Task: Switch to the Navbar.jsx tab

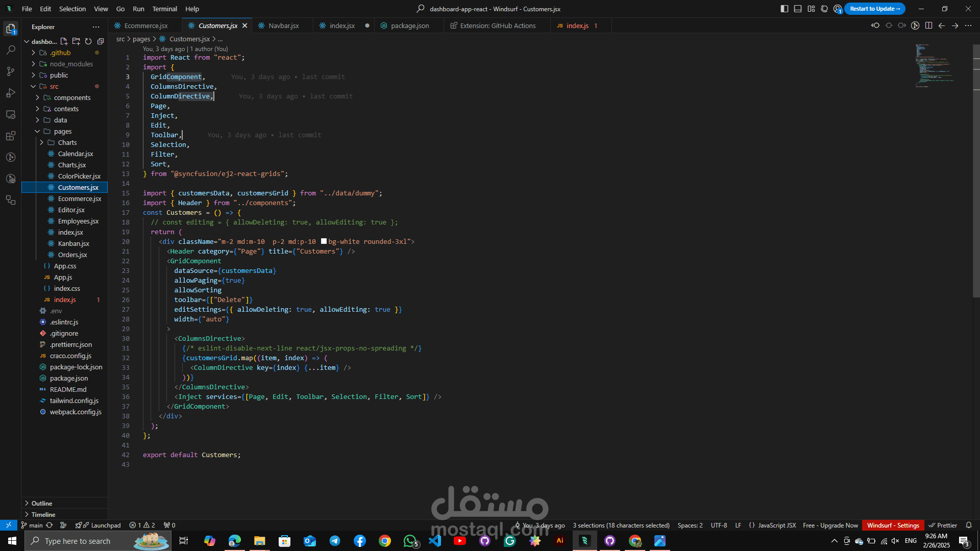Action: [x=283, y=26]
